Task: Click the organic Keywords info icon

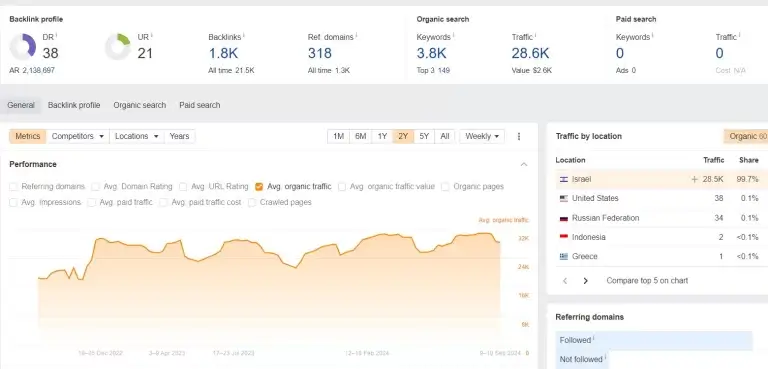Action: click(x=453, y=35)
